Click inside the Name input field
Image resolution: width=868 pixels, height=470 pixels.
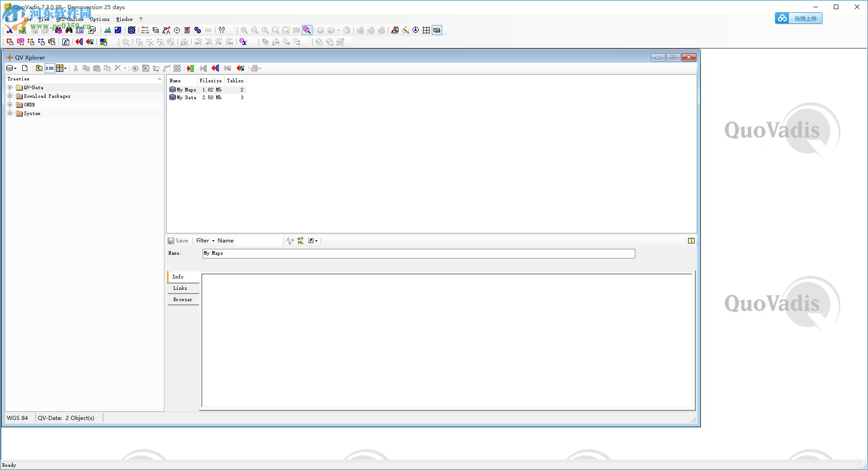coord(410,253)
